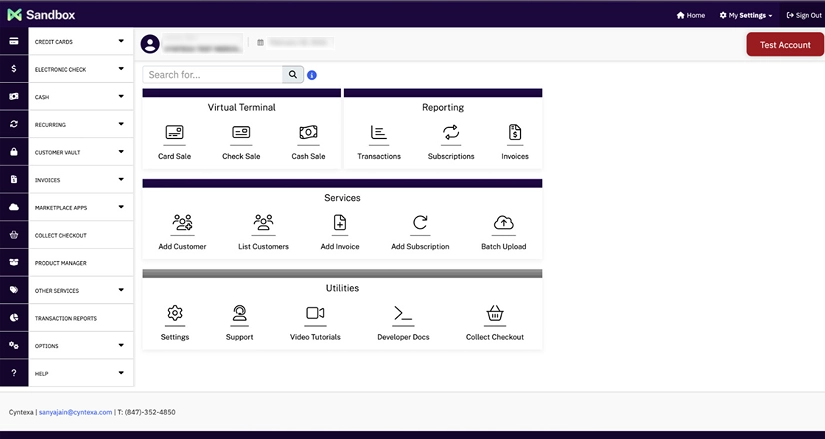Click the magnifying glass search button
825x439 pixels.
tap(293, 75)
